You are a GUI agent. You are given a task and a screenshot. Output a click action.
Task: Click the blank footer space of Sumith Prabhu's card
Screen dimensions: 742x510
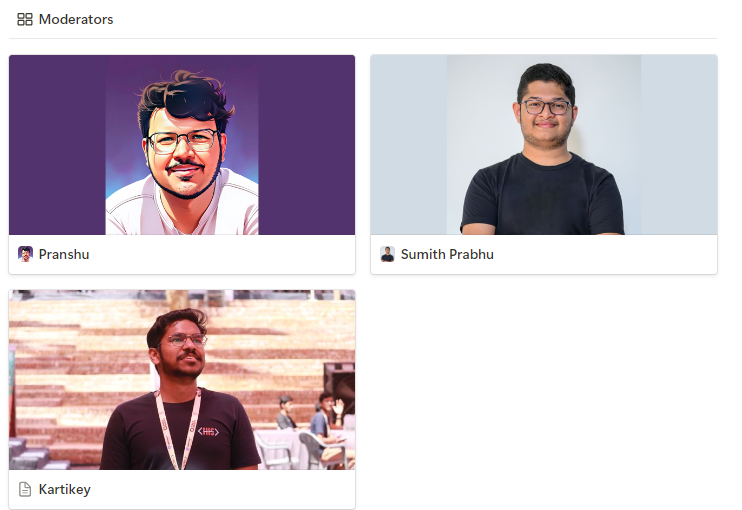[x=606, y=255]
